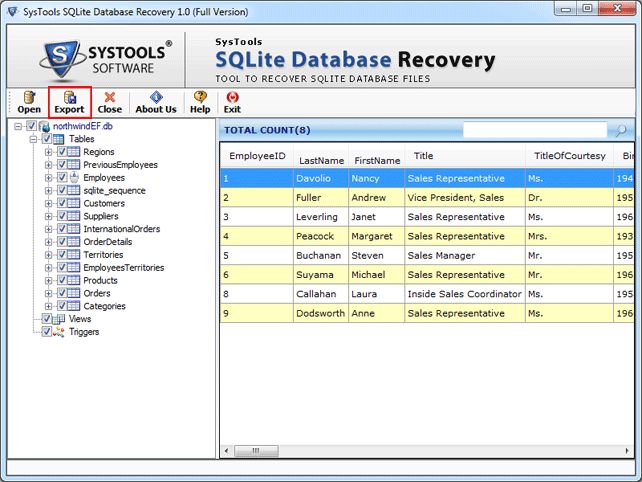642x482 pixels.
Task: Click the Exit toolbar icon
Action: tap(232, 101)
